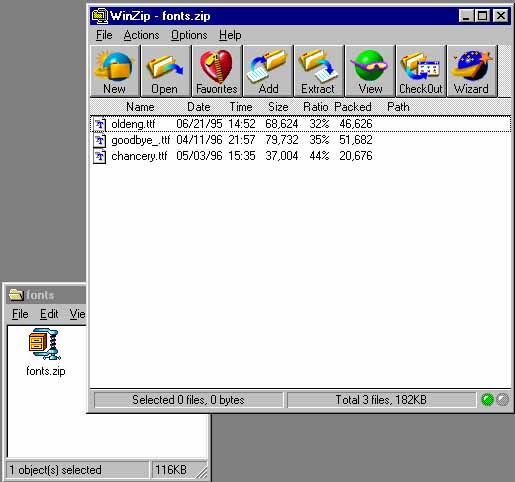The image size is (515, 482).
Task: Select the goodbye_.ttf file row
Action: (300, 140)
